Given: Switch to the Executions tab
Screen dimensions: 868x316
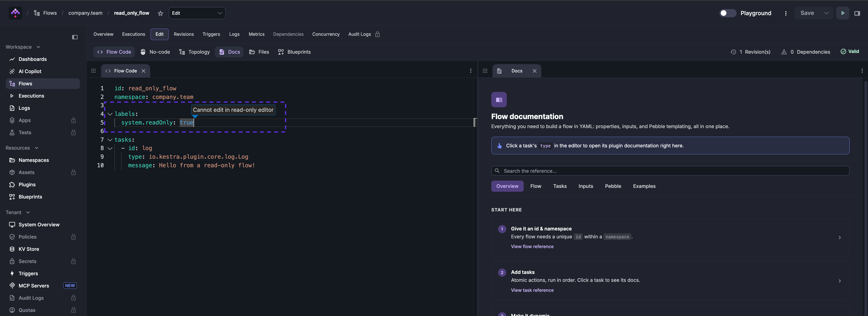Looking at the screenshot, I should point(133,34).
